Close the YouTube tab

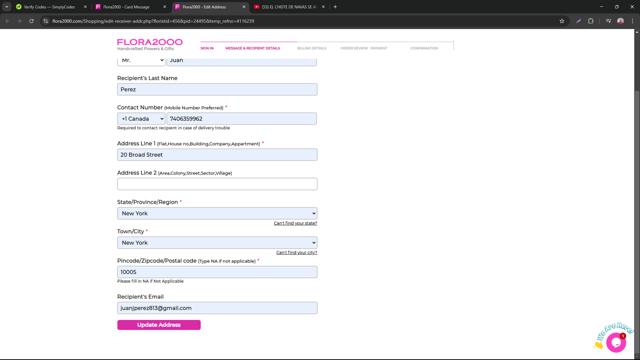click(x=323, y=7)
